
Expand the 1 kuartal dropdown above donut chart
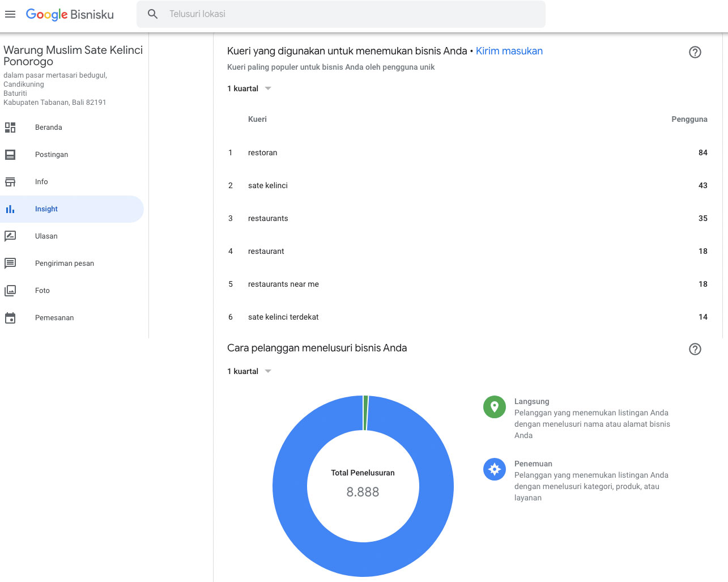(x=250, y=371)
